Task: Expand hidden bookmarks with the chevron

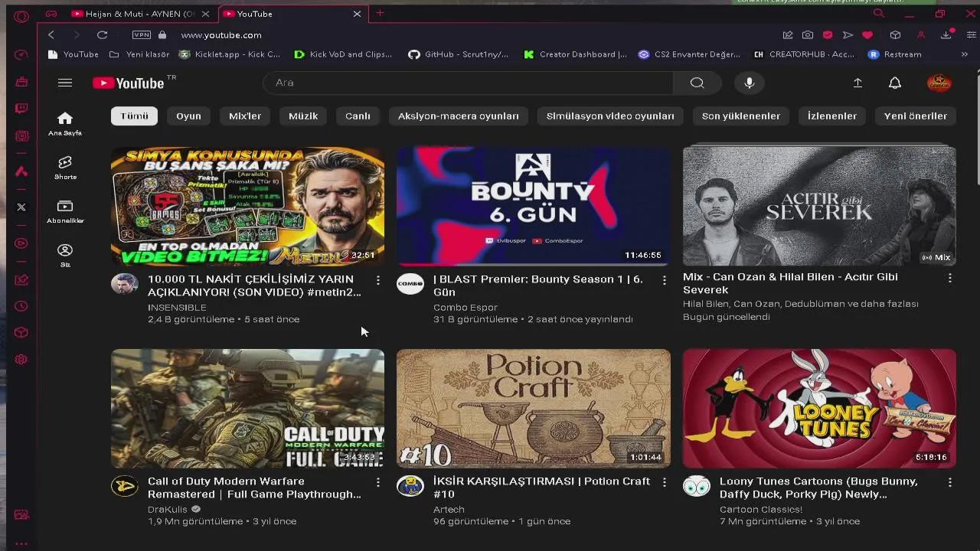Action: [966, 54]
